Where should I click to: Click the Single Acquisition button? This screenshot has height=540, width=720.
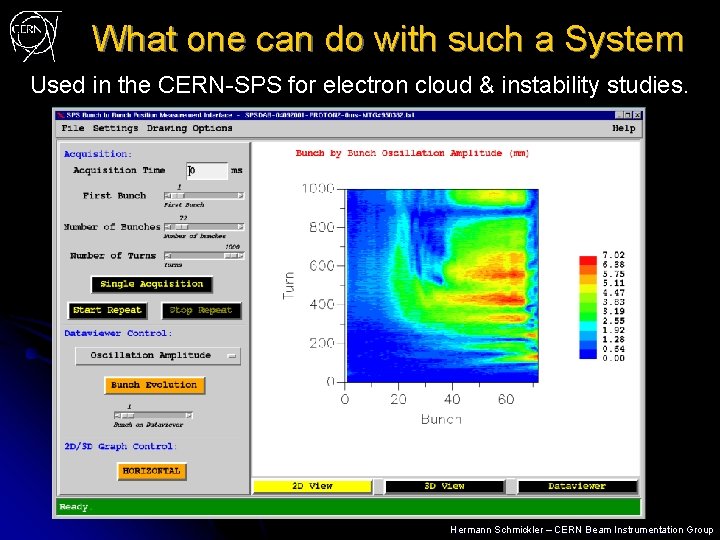click(152, 284)
